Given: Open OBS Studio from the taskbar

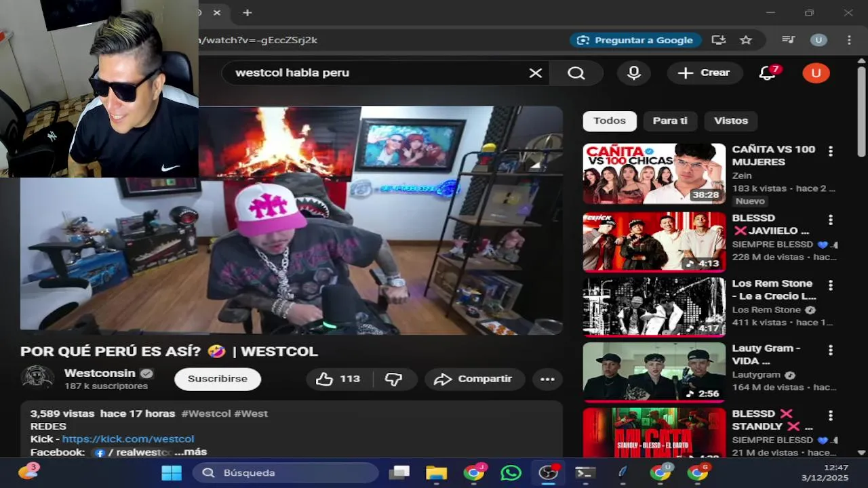Looking at the screenshot, I should [x=548, y=473].
